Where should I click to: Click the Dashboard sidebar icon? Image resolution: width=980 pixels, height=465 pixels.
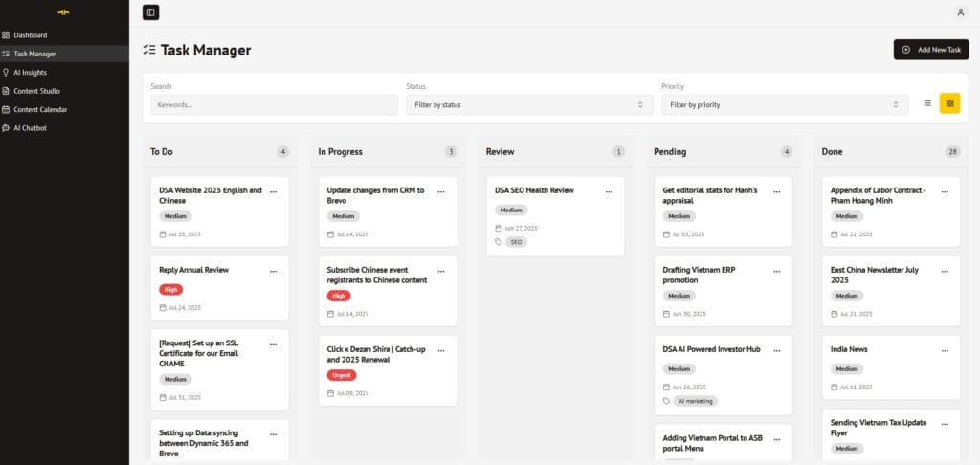pos(7,35)
